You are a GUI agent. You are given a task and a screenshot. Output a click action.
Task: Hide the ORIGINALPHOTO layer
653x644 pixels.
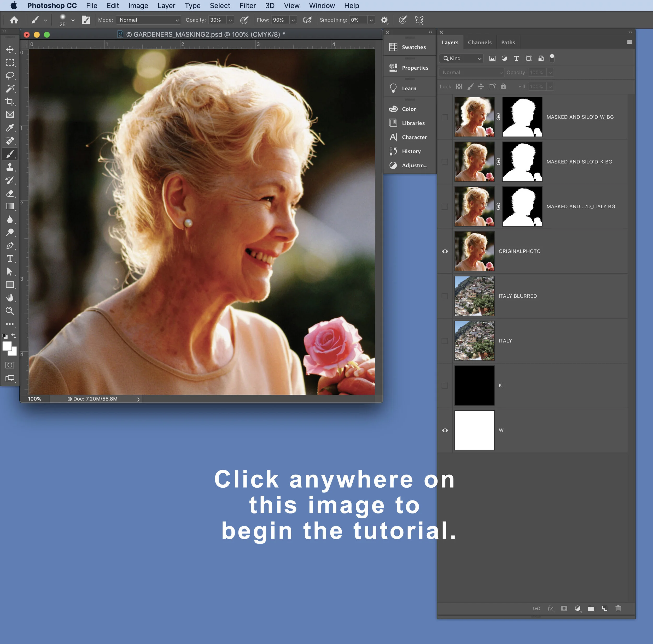pyautogui.click(x=445, y=251)
